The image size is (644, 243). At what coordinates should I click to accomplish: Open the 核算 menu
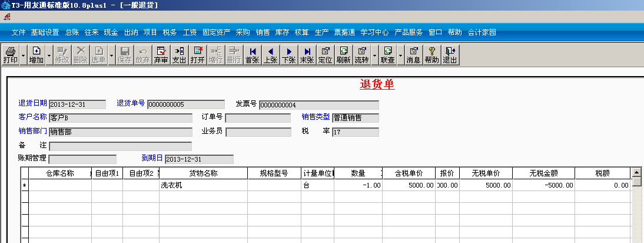302,32
